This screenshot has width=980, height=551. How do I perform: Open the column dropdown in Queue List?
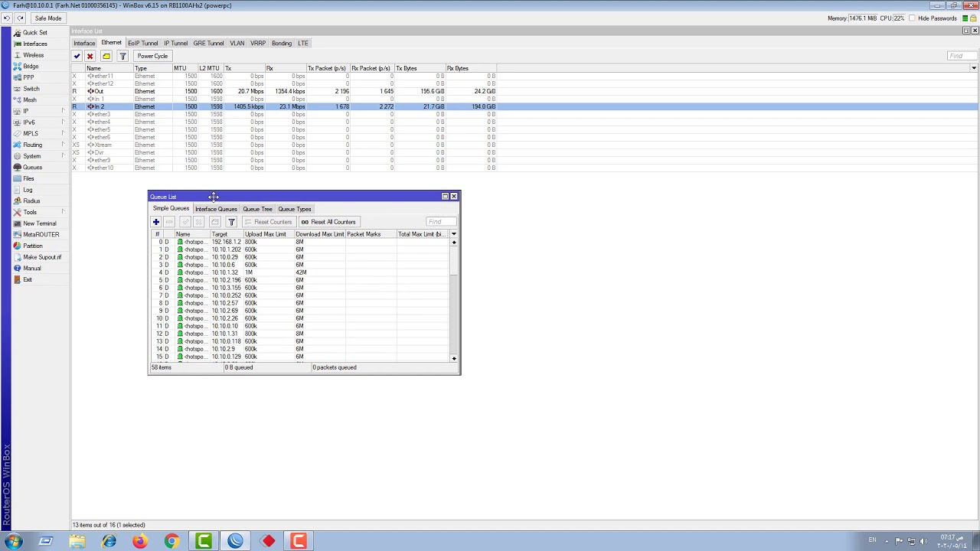[453, 234]
